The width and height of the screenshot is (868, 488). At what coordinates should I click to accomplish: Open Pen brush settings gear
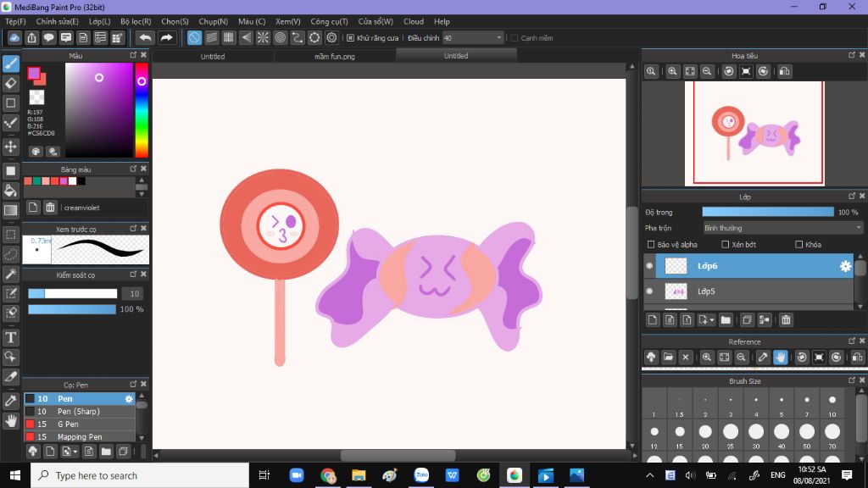(x=129, y=398)
